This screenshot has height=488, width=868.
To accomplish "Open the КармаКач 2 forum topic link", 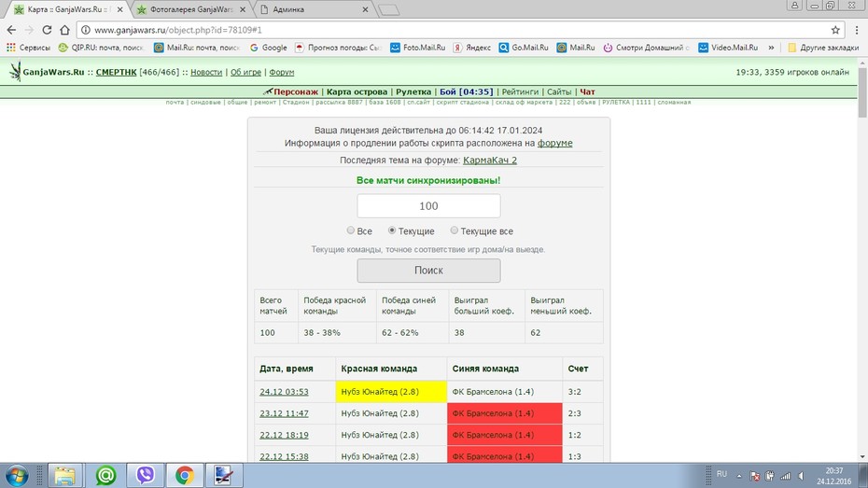I will pyautogui.click(x=490, y=160).
